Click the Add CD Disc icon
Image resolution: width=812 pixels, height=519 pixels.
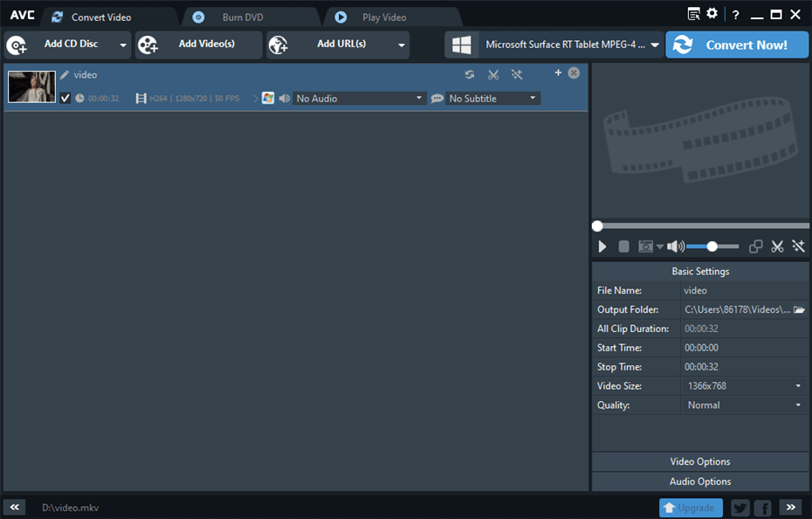click(x=17, y=45)
